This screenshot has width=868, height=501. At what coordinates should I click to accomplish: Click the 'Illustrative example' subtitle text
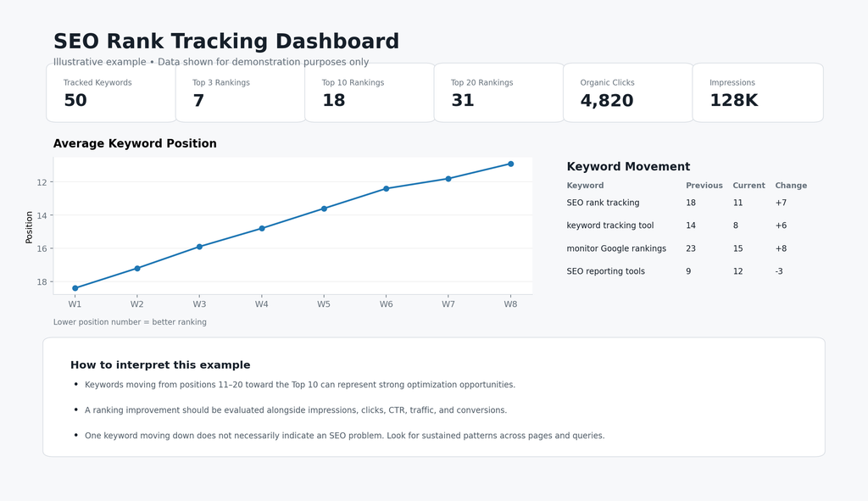point(211,62)
